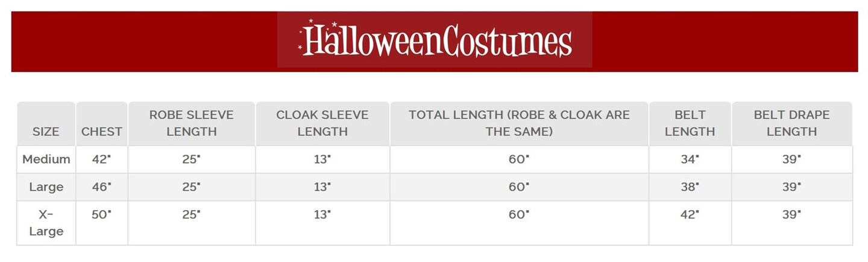The width and height of the screenshot is (868, 262).
Task: Click the HalloweenCostumes logo
Action: click(435, 40)
